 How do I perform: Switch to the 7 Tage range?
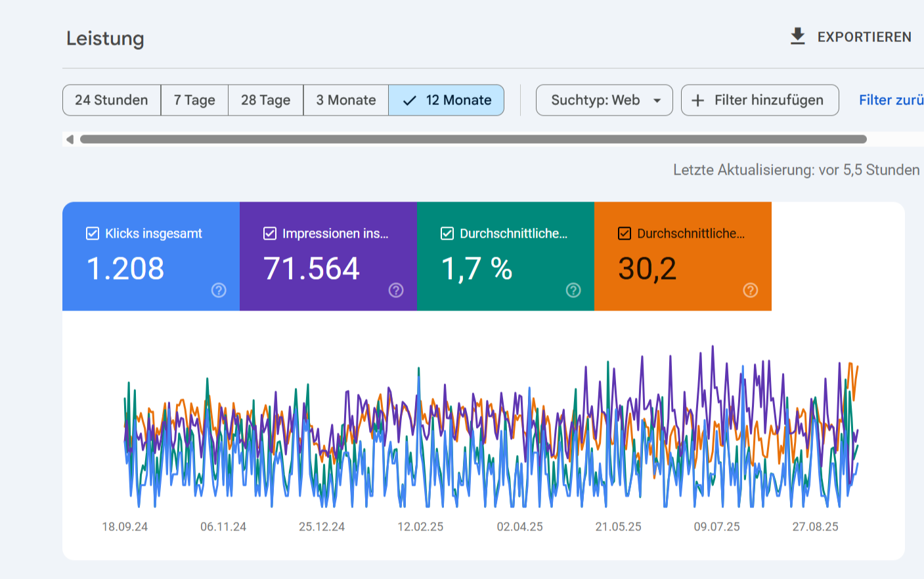(x=194, y=100)
